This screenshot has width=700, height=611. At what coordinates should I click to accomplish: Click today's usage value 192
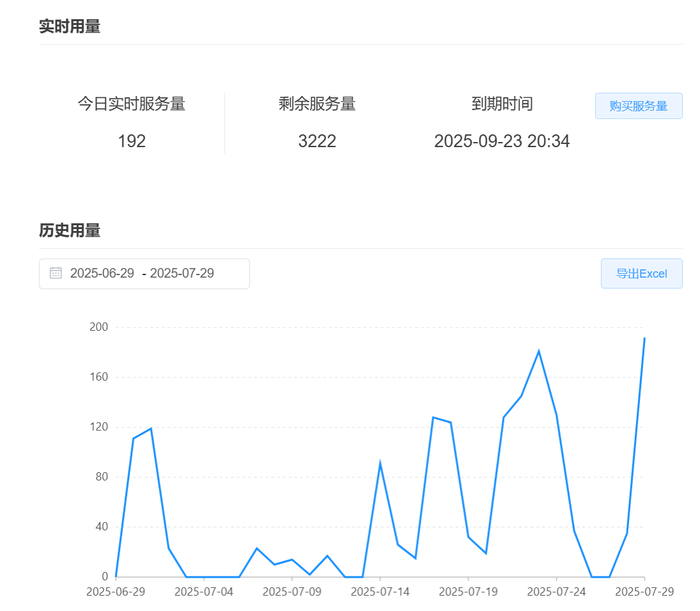132,141
